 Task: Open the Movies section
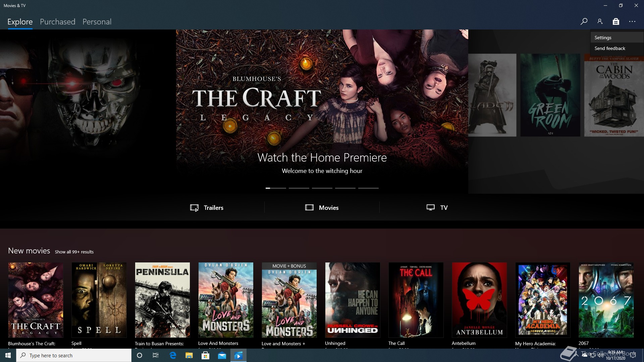coord(322,207)
